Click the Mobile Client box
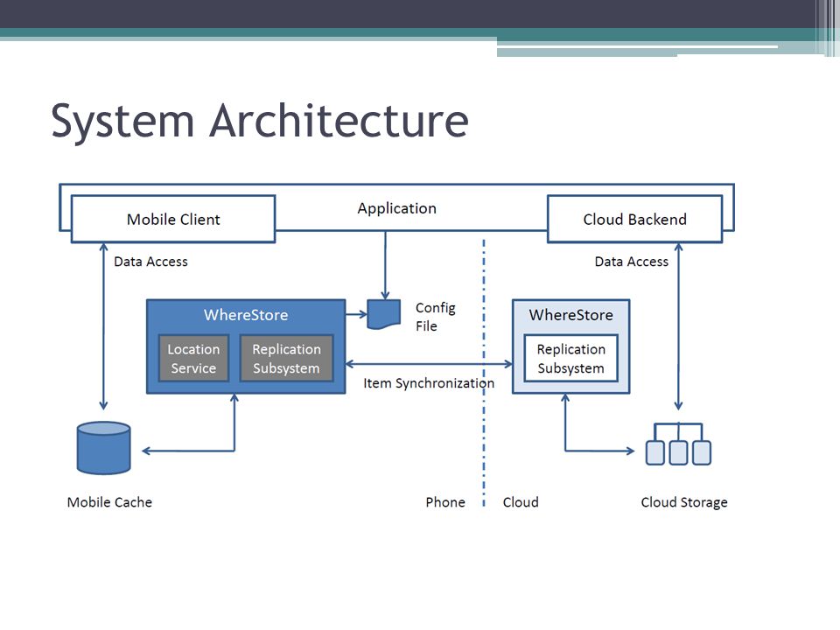 [x=173, y=219]
